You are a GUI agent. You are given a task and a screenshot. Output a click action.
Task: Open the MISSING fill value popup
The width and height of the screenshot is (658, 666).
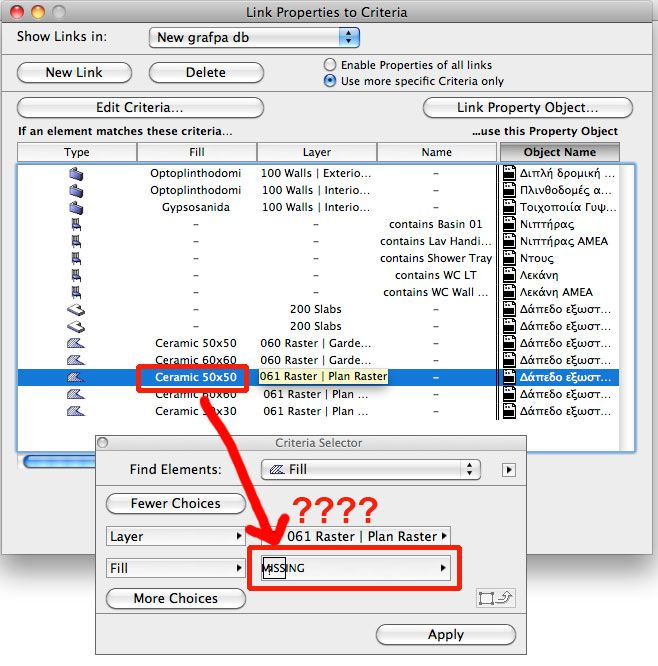tap(355, 568)
